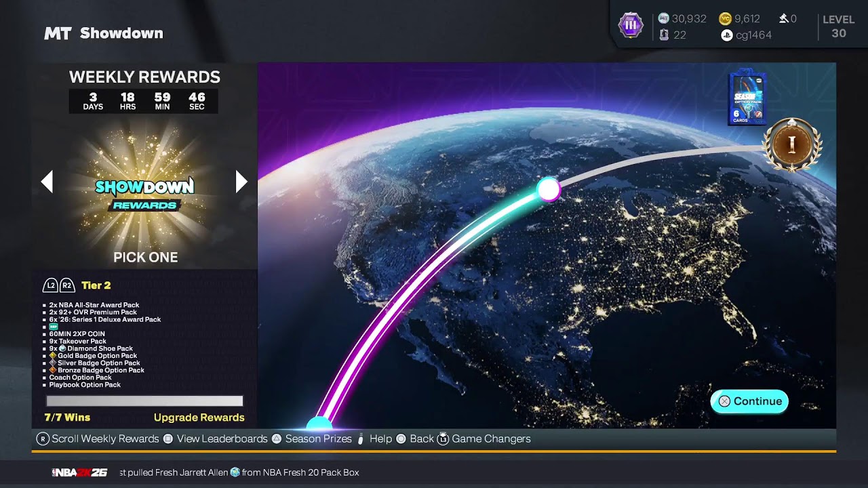Click the MT Showdown title

104,33
